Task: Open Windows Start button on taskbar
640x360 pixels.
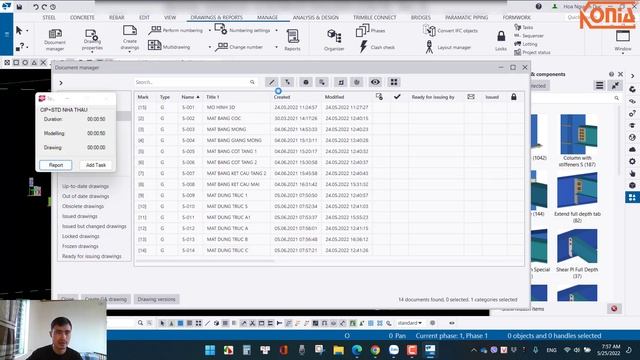Action: [x=210, y=350]
